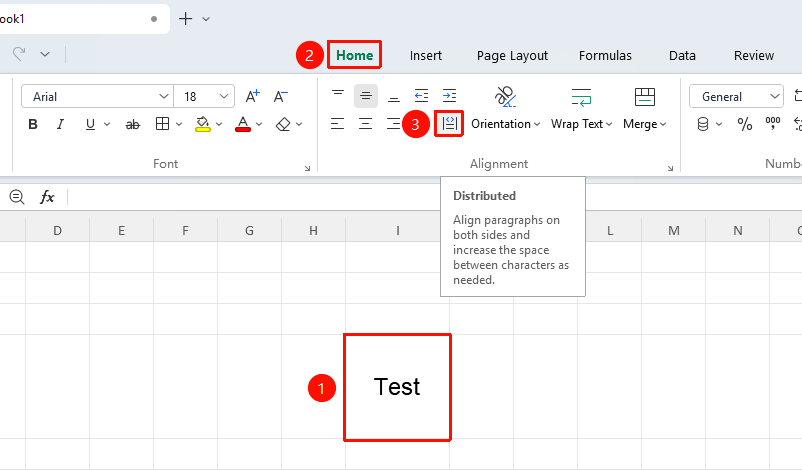Apply thousands separator style

[772, 123]
